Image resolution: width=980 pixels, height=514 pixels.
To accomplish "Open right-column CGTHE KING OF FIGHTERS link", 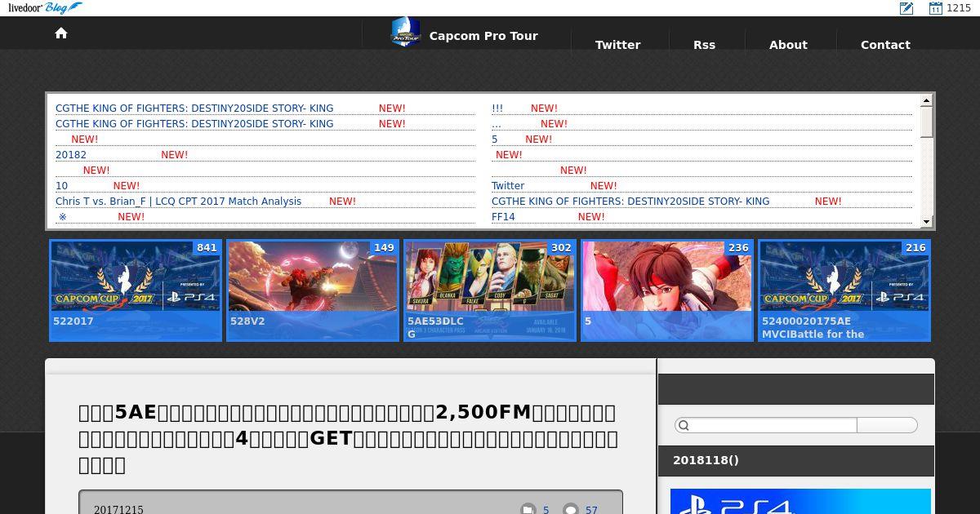I will (x=630, y=201).
